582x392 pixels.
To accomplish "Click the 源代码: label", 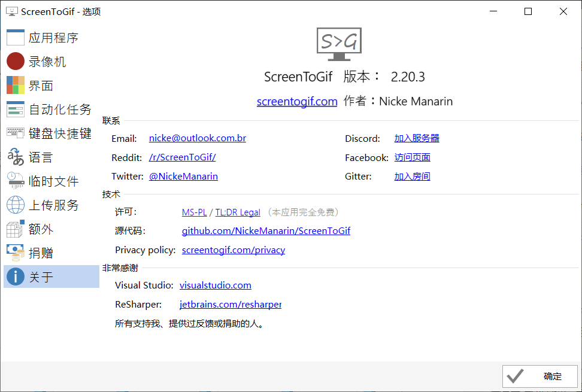I will point(131,230).
